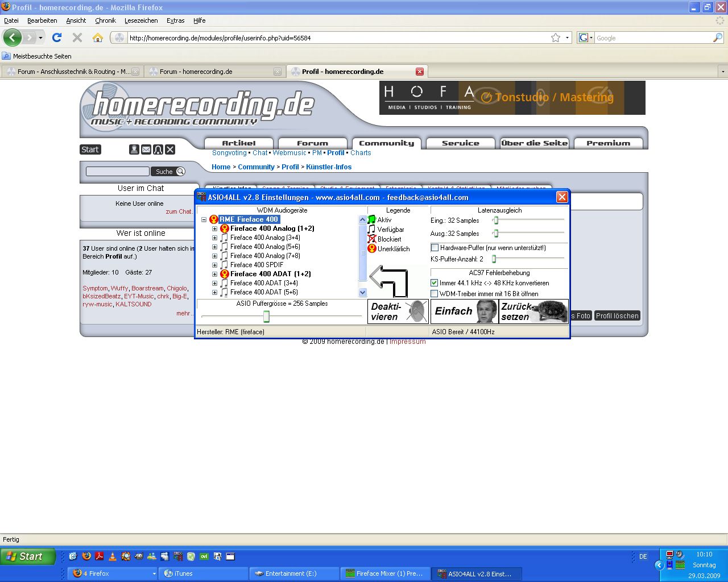Click the user profile icon beside Start
Viewport: 728px width, 582px height.
click(134, 149)
